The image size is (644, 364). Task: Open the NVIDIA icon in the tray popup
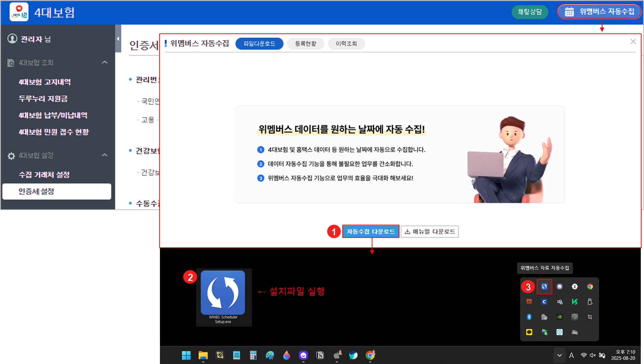(559, 317)
